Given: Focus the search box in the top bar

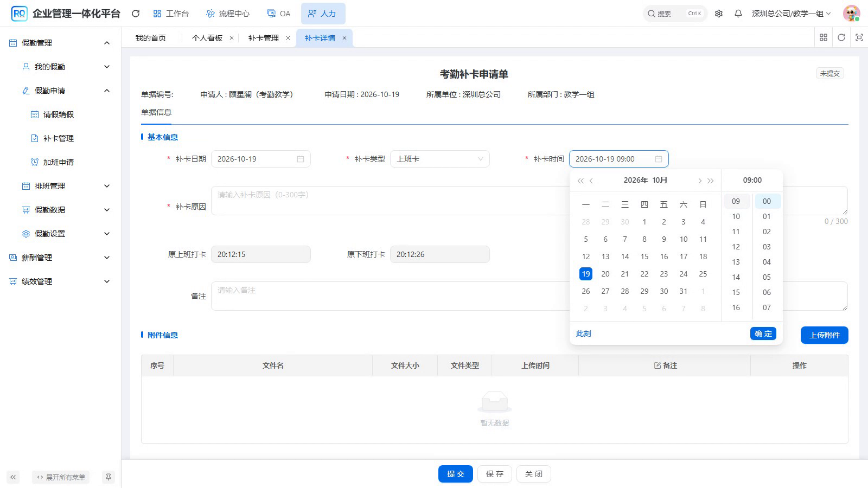Looking at the screenshot, I should pyautogui.click(x=675, y=14).
